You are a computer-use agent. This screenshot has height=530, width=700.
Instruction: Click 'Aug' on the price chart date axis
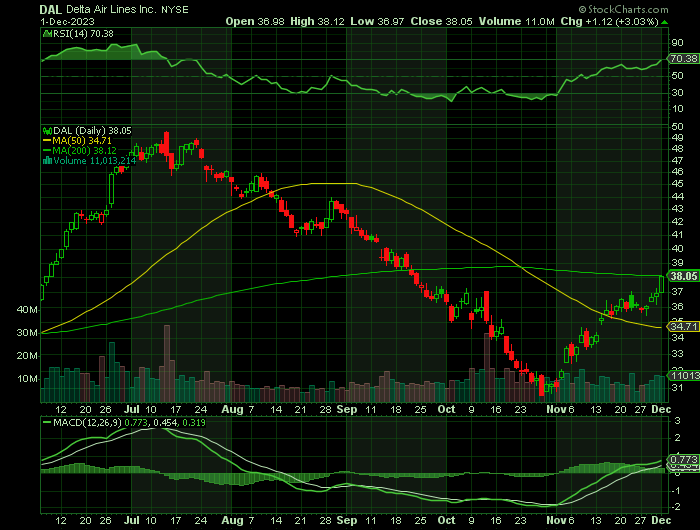pyautogui.click(x=232, y=409)
